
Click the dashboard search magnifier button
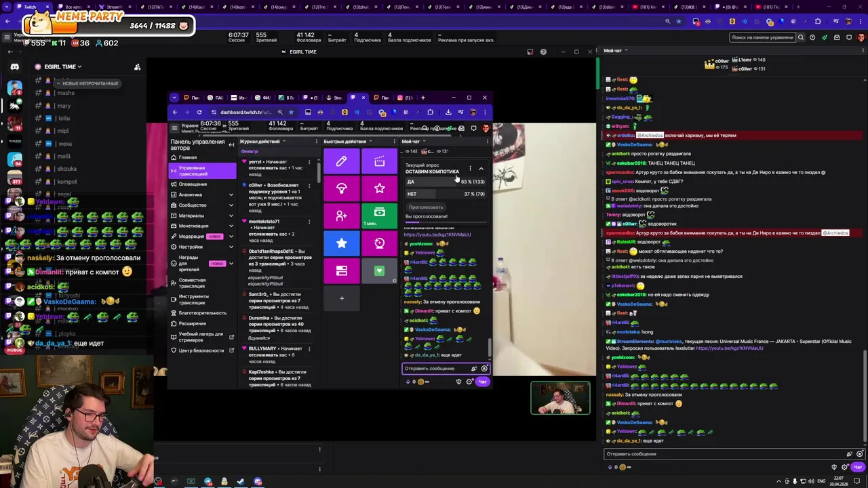coord(801,37)
